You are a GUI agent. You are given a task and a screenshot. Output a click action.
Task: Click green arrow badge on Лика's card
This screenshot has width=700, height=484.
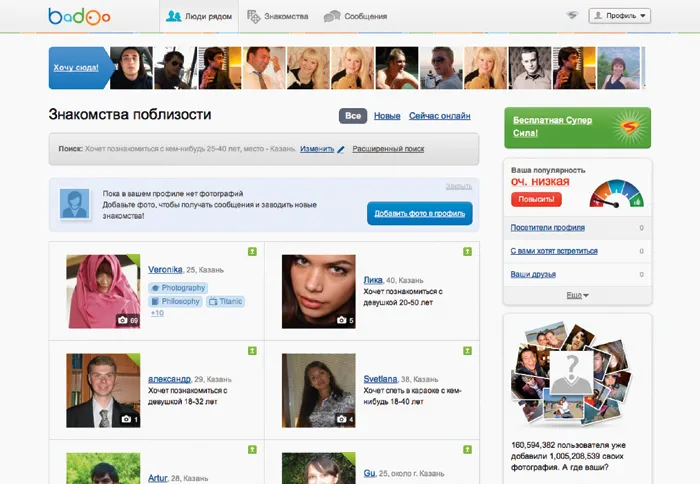468,251
